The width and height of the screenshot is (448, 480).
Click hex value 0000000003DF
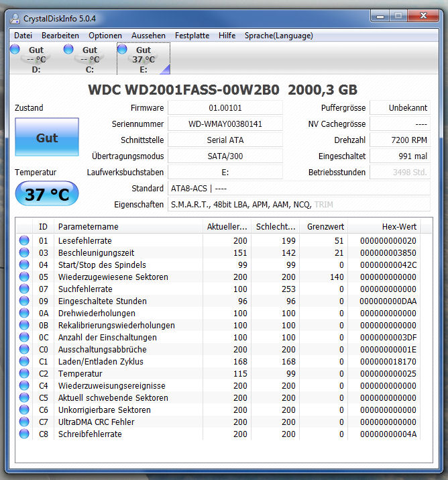[388, 338]
